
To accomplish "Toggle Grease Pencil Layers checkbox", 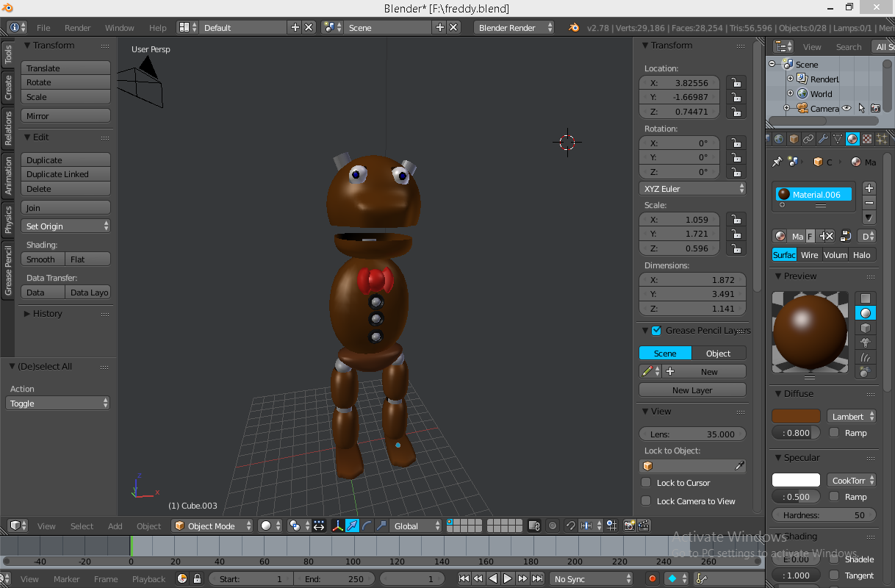I will click(656, 330).
